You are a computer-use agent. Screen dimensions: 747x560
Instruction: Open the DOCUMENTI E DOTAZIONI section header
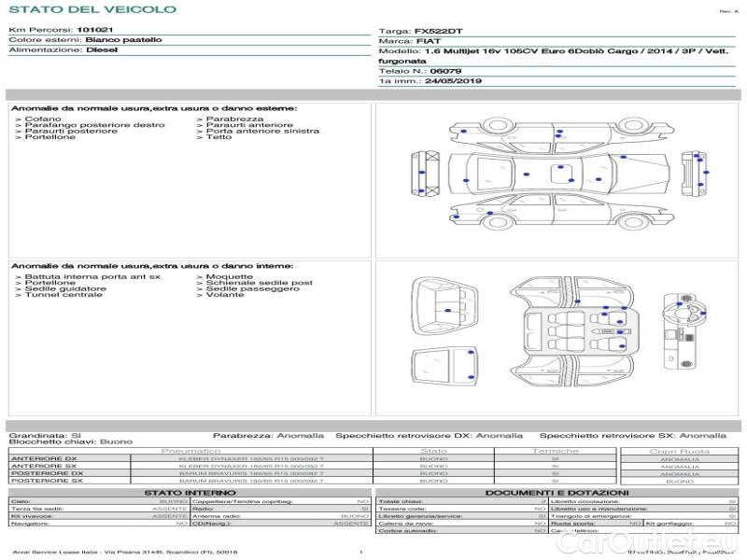pos(557,493)
